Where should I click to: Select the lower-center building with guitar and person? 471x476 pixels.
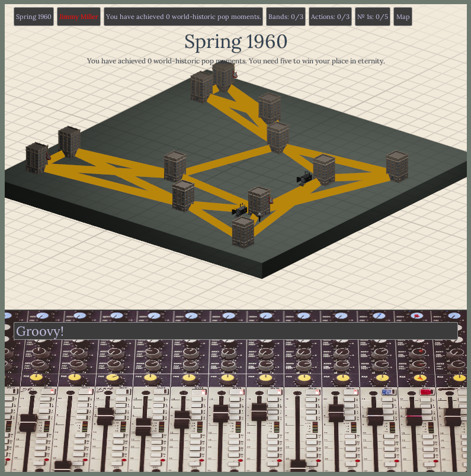pos(259,202)
